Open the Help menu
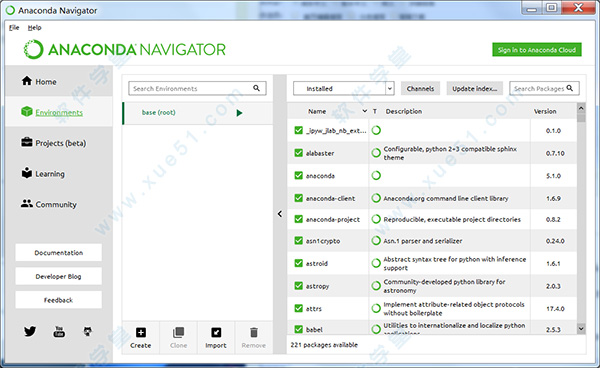Viewport: 600px width, 368px height. coord(34,28)
